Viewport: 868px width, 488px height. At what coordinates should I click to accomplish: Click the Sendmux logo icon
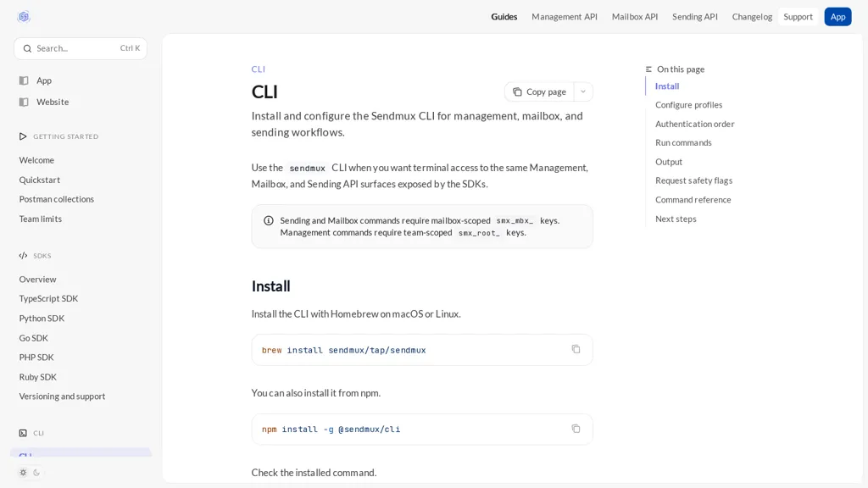23,17
